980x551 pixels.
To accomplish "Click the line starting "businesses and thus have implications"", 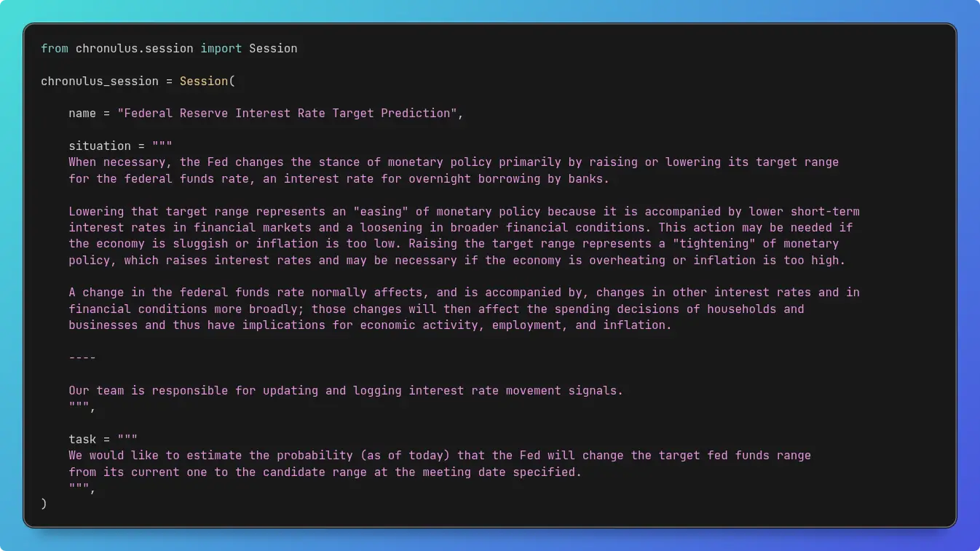I will (x=370, y=325).
